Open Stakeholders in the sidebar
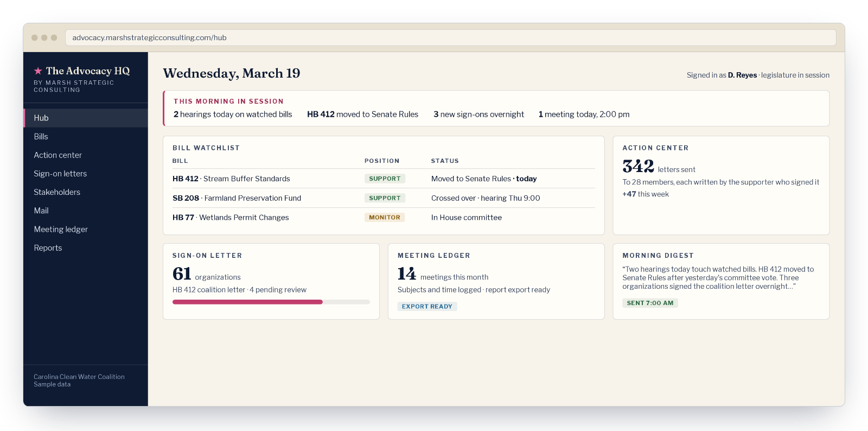 [86, 192]
